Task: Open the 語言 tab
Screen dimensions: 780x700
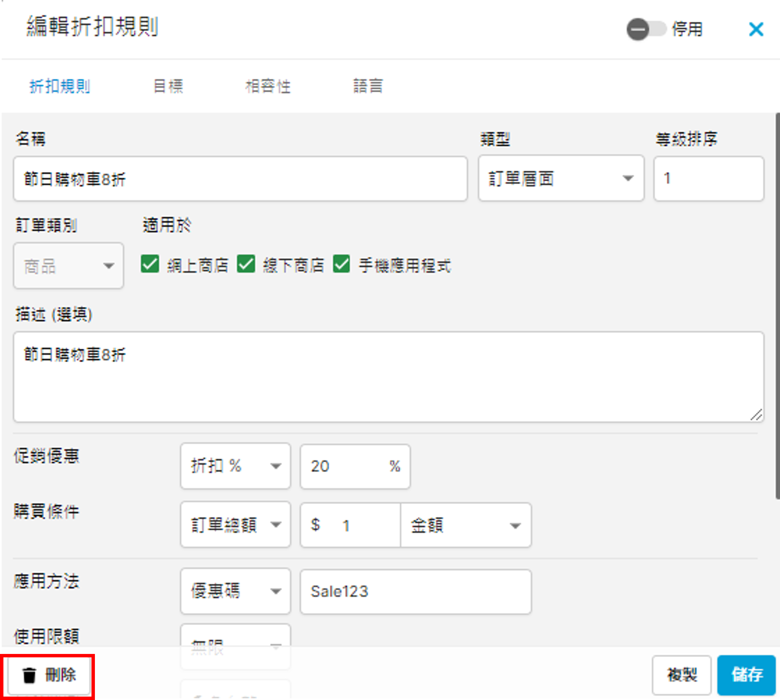Action: [368, 86]
